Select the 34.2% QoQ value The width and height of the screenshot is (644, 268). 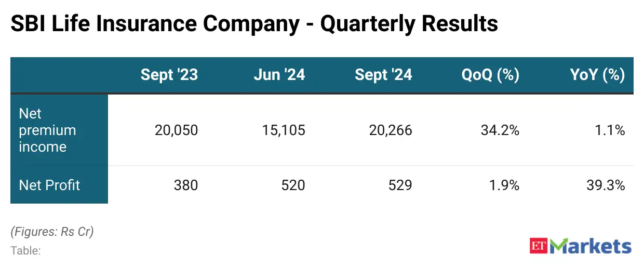(500, 130)
